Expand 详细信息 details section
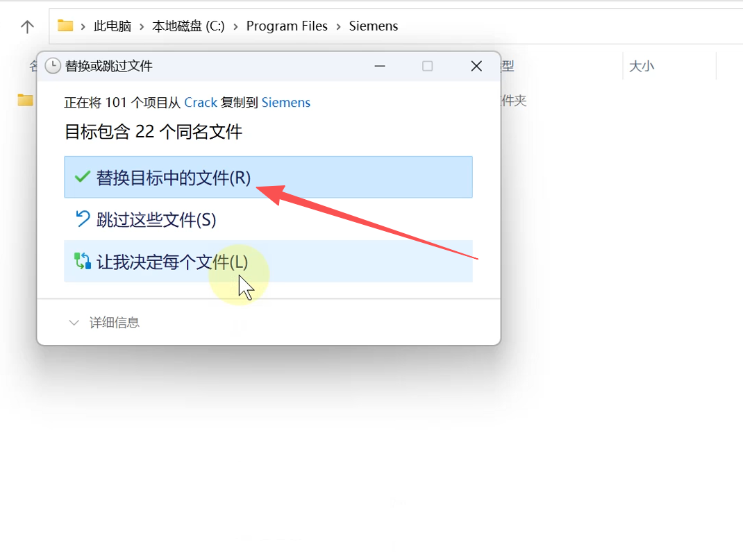 pos(104,323)
